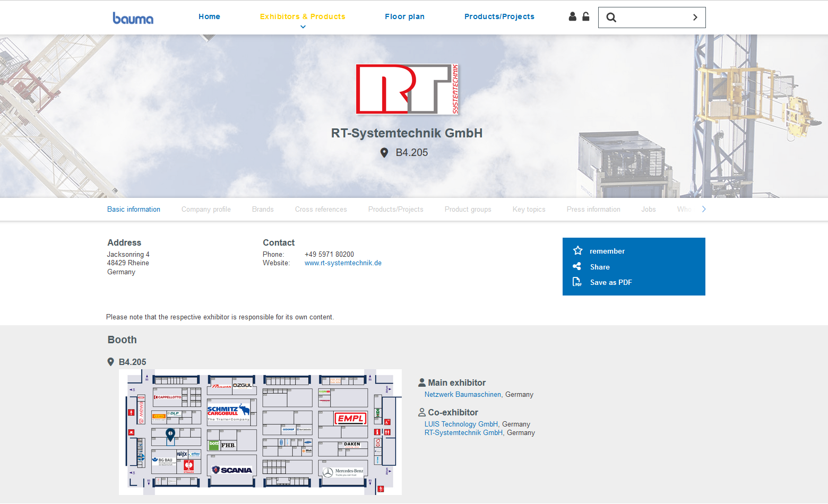Image resolution: width=828 pixels, height=504 pixels.
Task: Select the Company profile tab
Action: point(206,209)
